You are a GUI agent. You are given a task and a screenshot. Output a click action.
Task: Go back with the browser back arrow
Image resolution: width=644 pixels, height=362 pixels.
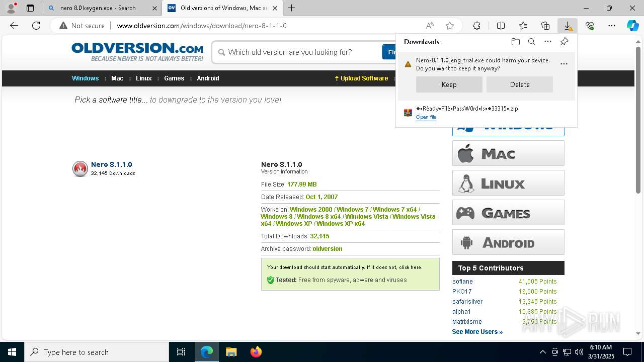click(14, 26)
